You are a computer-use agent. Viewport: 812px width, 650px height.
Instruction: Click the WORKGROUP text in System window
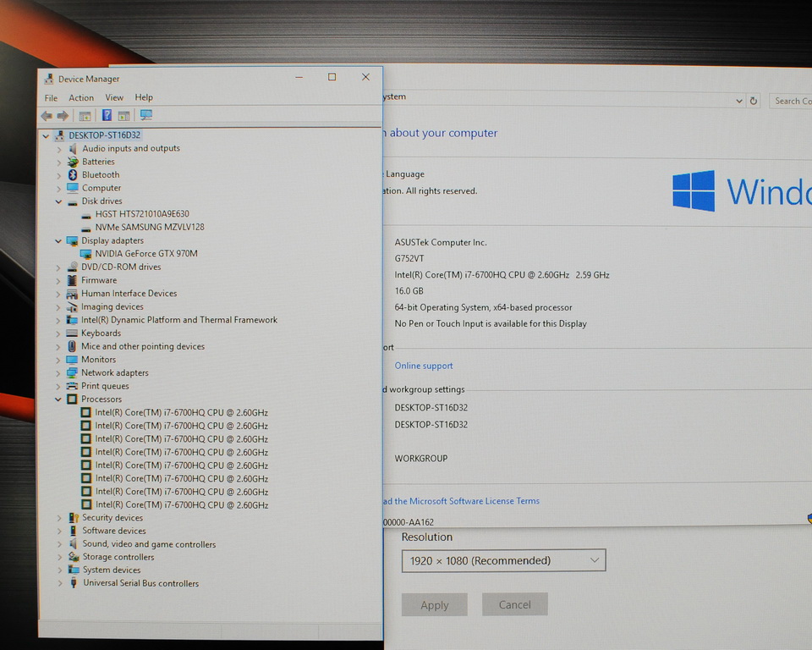click(x=421, y=458)
